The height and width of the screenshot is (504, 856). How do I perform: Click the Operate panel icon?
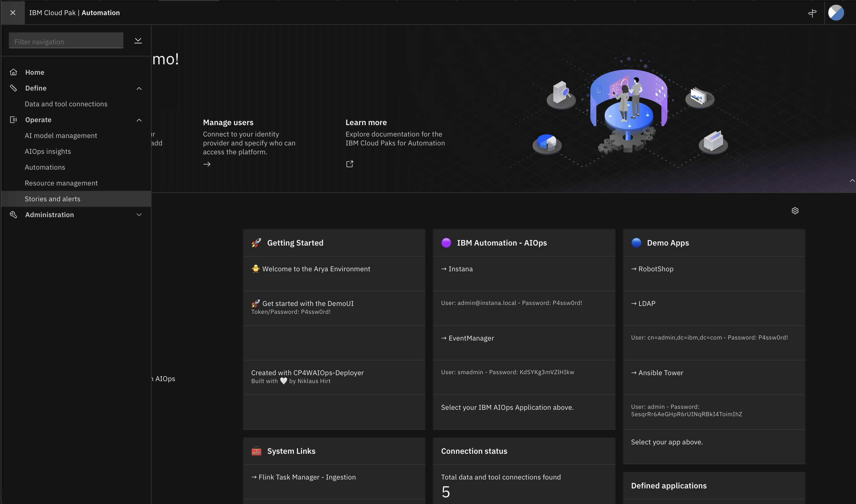[13, 119]
